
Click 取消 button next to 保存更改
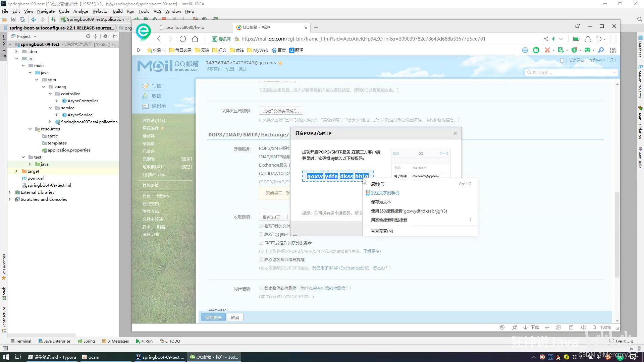(235, 317)
